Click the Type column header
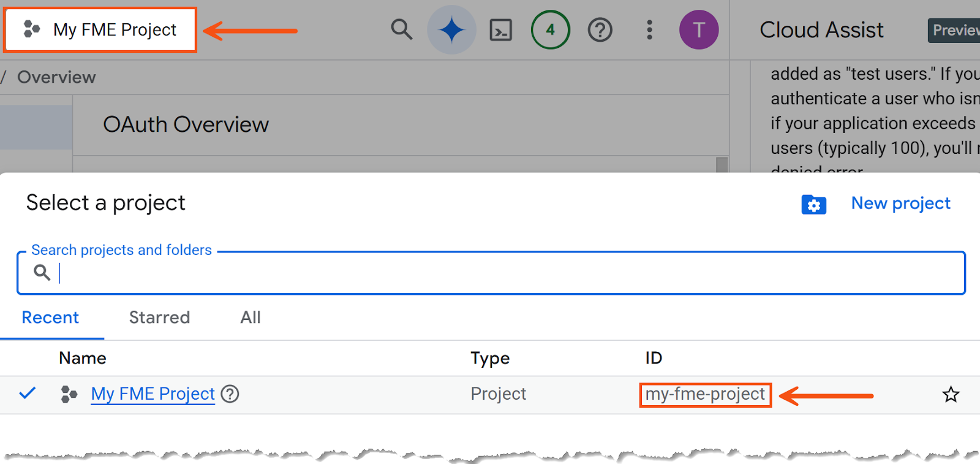The height and width of the screenshot is (464, 980). (490, 358)
